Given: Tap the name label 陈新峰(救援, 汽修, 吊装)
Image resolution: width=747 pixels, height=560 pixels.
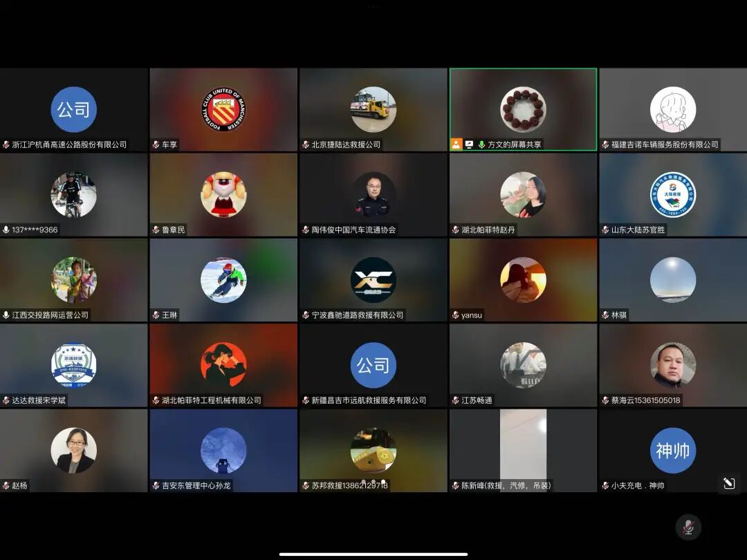Looking at the screenshot, I should point(506,485).
